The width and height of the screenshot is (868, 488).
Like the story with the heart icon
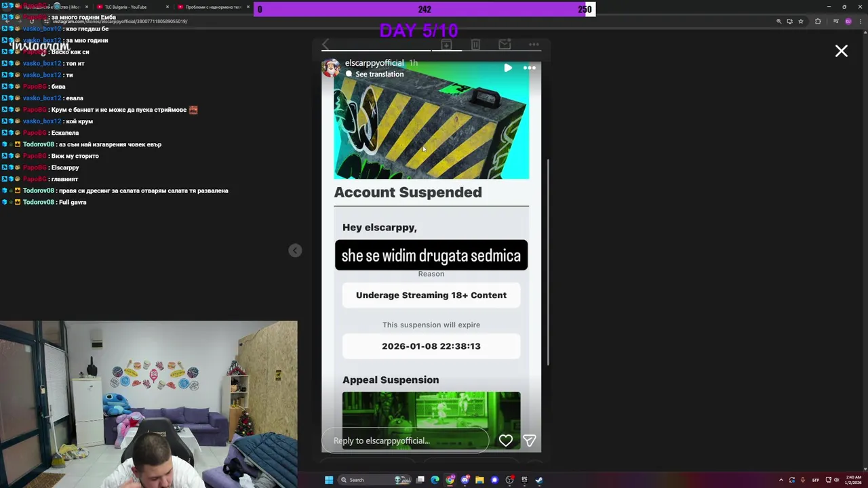click(x=506, y=441)
